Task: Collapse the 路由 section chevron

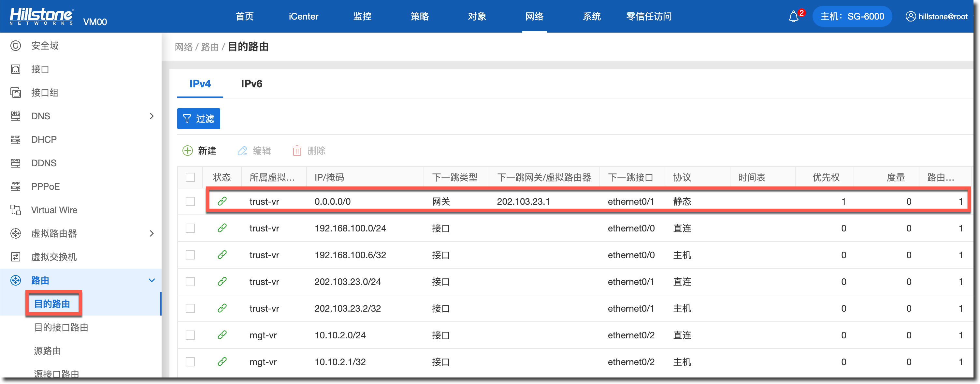Action: click(151, 280)
